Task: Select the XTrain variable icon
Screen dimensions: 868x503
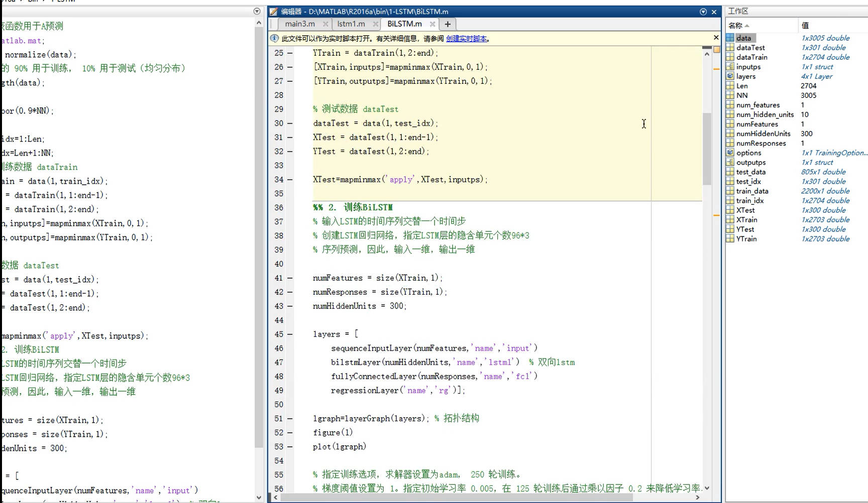Action: click(x=730, y=219)
